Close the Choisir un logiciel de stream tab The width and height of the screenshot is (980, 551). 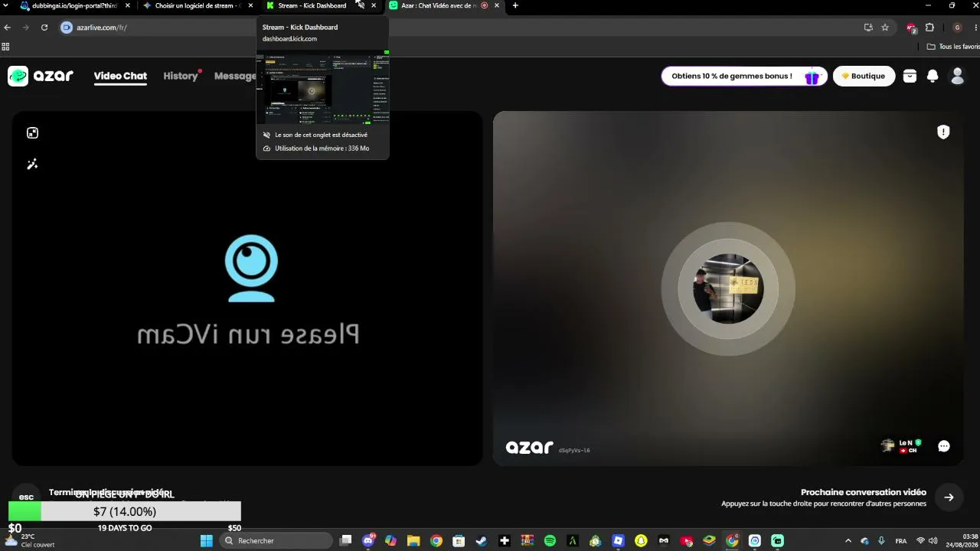tap(250, 5)
